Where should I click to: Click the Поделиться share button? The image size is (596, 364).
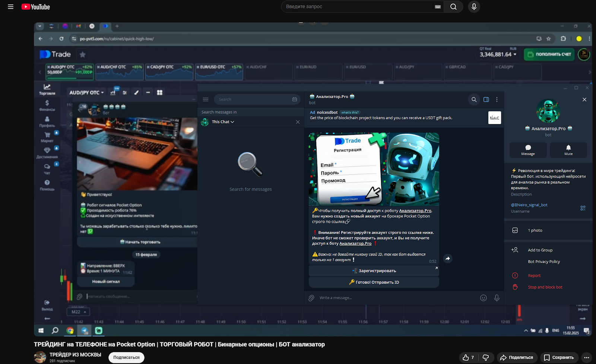coord(517,357)
